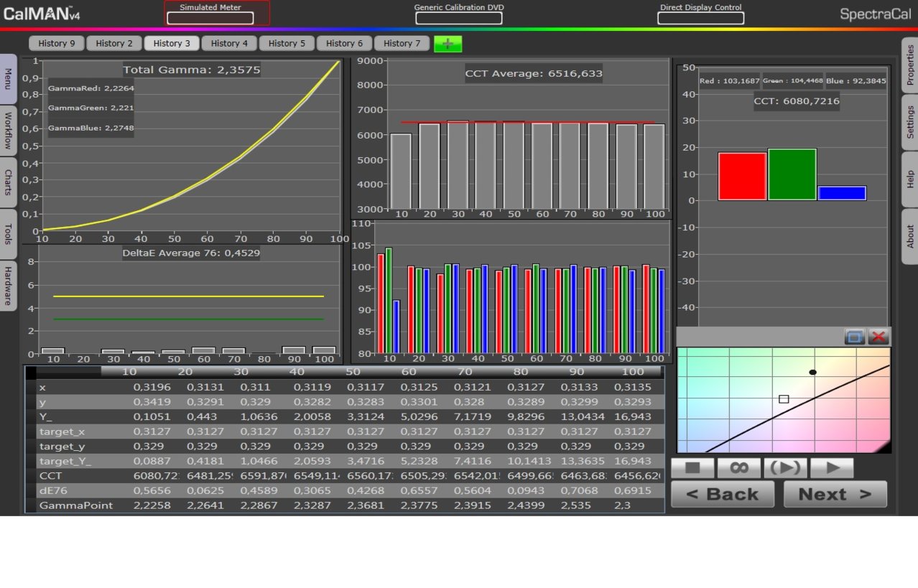The image size is (918, 588).
Task: Select the "target_x" row label in the table
Action: coord(62,431)
